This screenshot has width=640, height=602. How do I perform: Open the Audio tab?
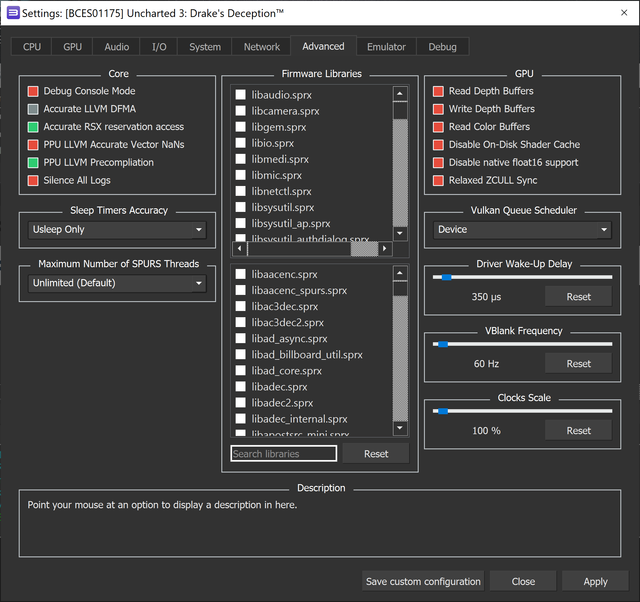coord(116,47)
